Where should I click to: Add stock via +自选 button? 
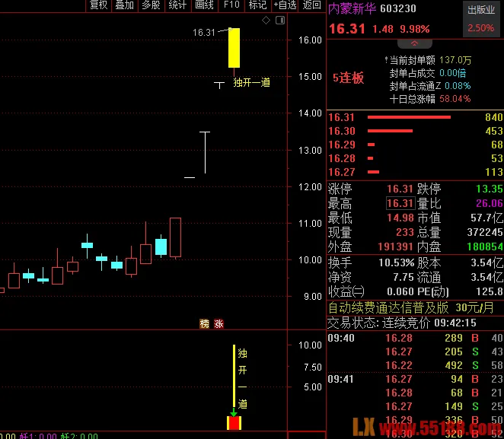[x=285, y=5]
